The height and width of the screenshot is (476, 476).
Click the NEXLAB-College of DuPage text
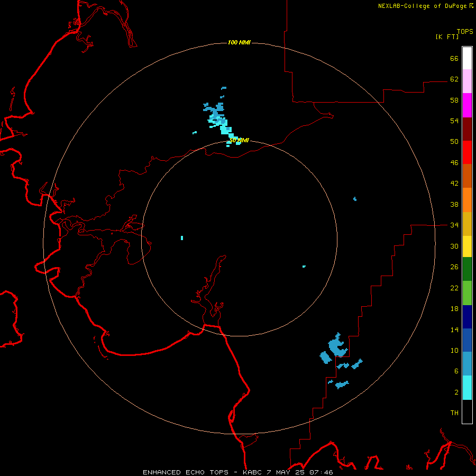pos(422,6)
